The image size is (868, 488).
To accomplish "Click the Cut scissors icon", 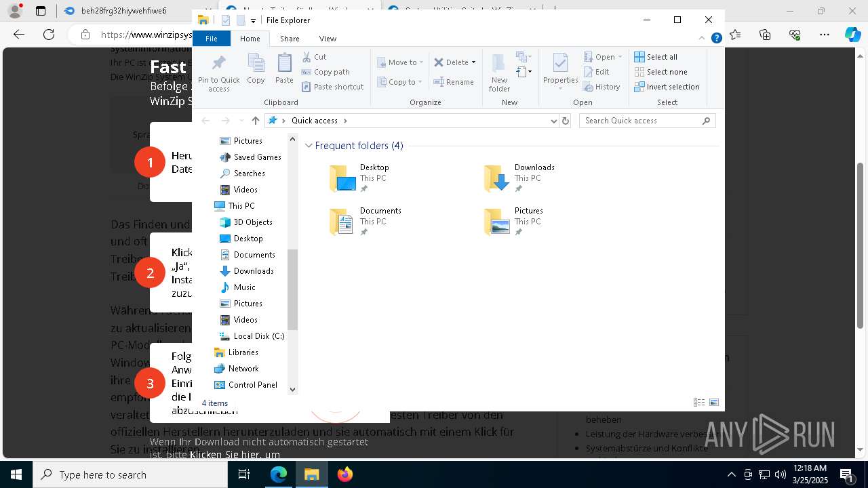I will click(x=307, y=57).
